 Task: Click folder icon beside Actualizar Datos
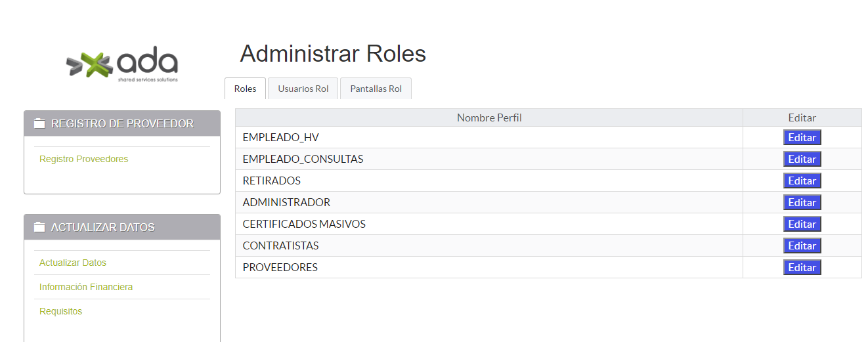coord(39,227)
